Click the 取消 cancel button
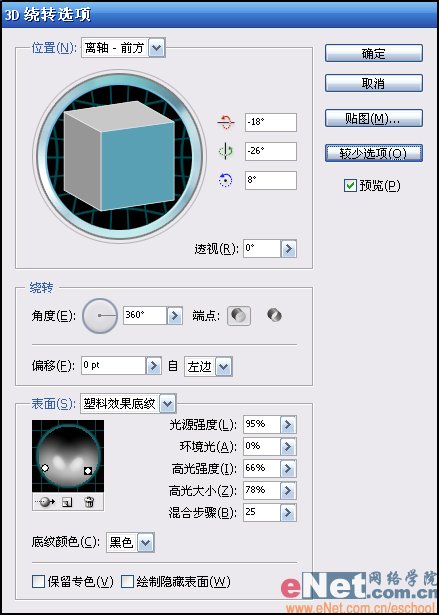This screenshot has width=439, height=615. 373,84
